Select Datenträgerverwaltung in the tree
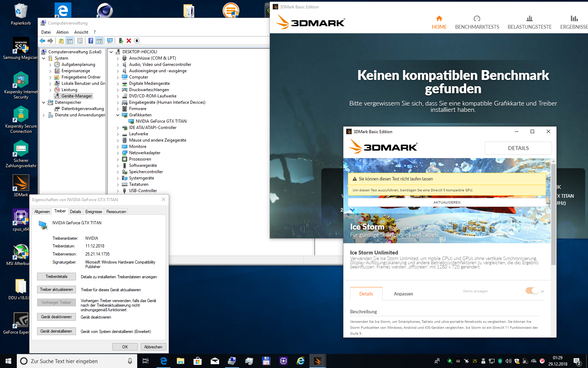 (83, 109)
